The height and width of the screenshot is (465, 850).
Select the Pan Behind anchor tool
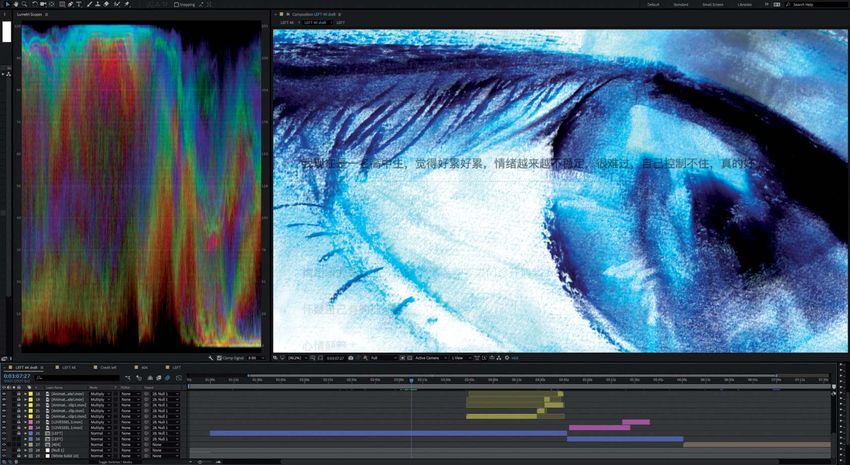click(52, 4)
